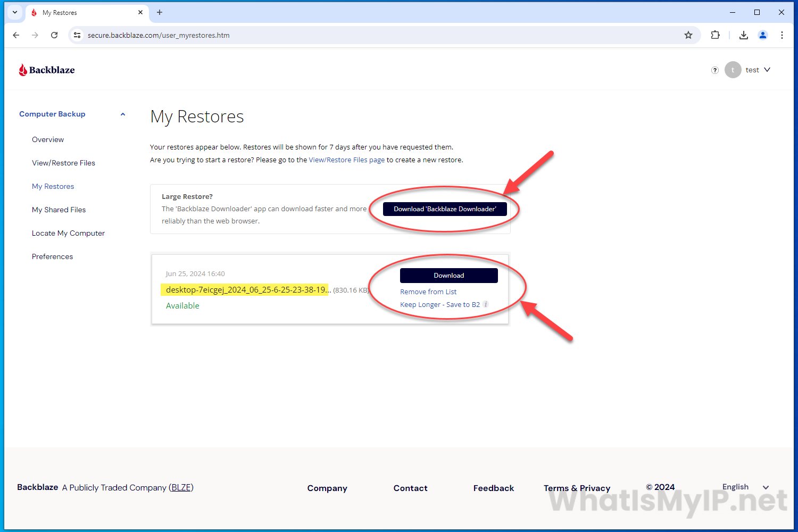Open Locate My Computer page
Screen dimensions: 798x532
click(x=68, y=233)
